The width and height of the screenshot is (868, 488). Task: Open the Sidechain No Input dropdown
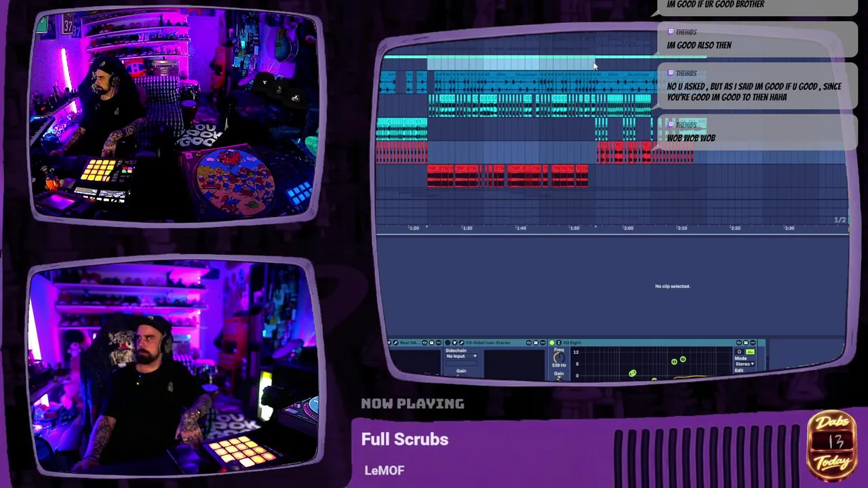point(462,356)
